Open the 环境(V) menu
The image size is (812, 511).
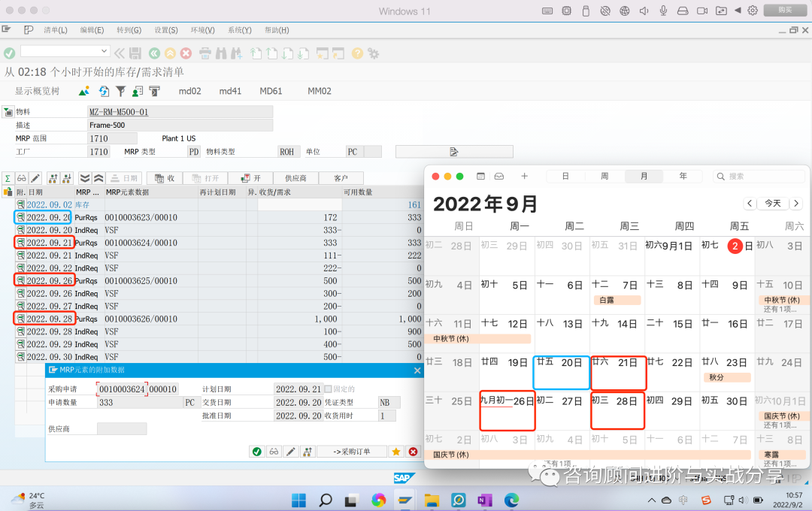tap(202, 30)
